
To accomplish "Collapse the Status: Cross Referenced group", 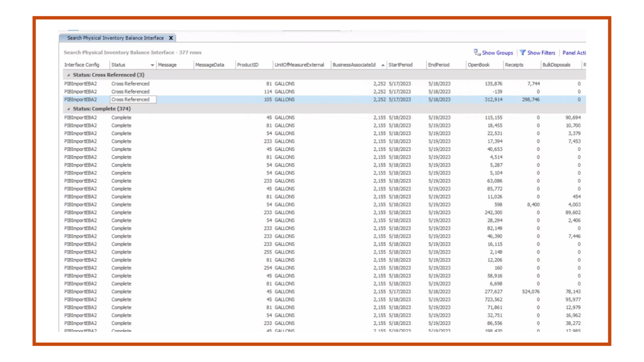I will pos(68,75).
